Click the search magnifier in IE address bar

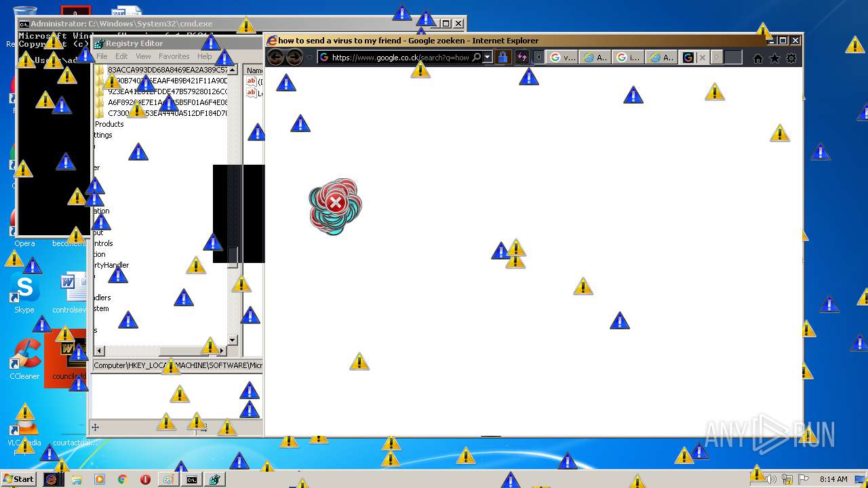coord(477,58)
